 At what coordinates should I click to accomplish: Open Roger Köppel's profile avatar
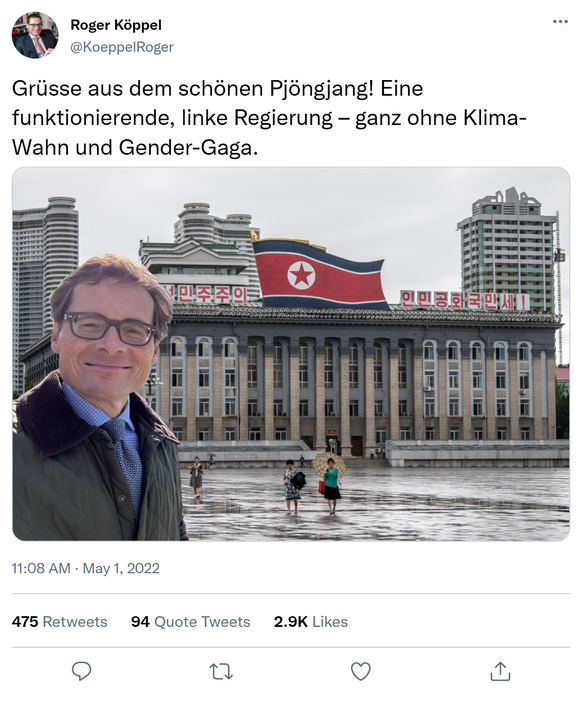point(35,35)
